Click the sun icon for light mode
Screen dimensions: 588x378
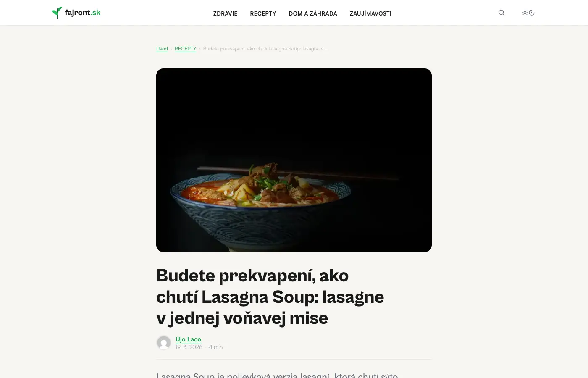point(525,13)
